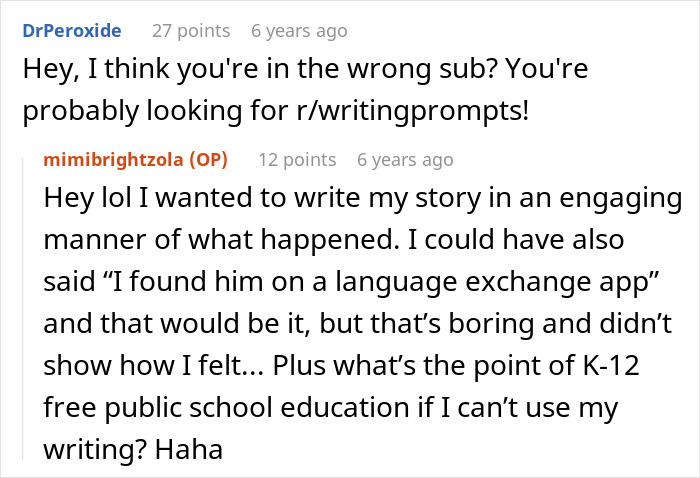This screenshot has width=700, height=478.
Task: Click the timestamp on DrPeroxide's comment
Action: pos(299,31)
